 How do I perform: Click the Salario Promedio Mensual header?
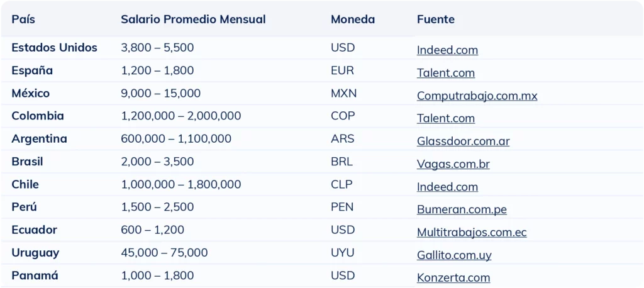tap(193, 19)
